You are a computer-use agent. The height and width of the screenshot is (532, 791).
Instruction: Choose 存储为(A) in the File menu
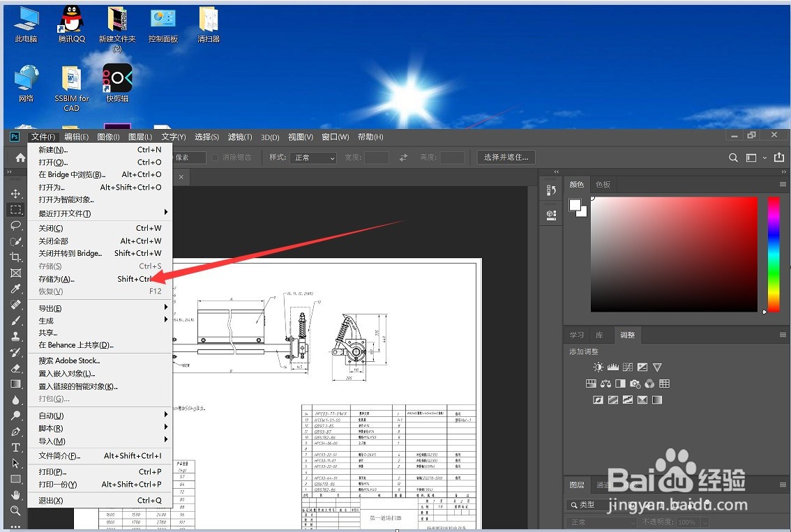pos(100,279)
